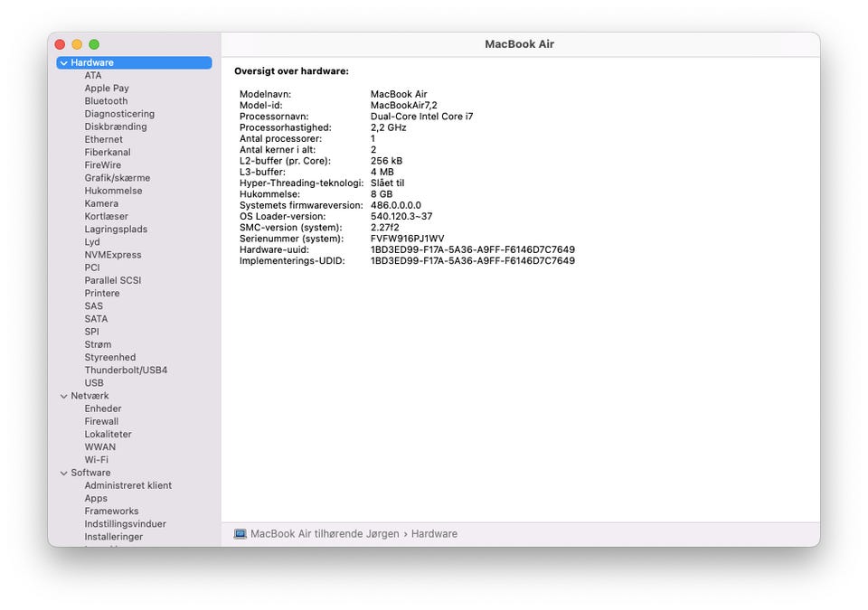Select Bluetooth in the hardware list
Screen dimensions: 868x610
(106, 101)
